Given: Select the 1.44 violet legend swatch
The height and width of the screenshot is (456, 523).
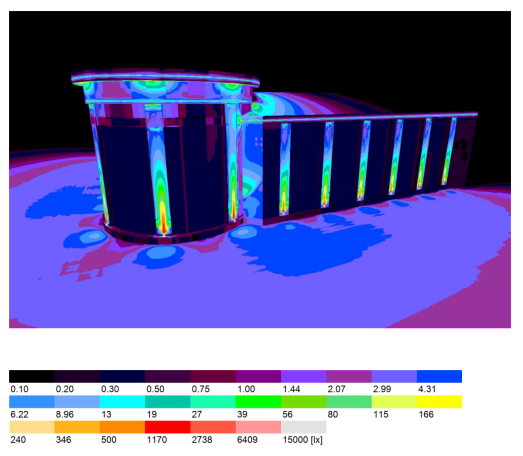Looking at the screenshot, I should pyautogui.click(x=304, y=376).
